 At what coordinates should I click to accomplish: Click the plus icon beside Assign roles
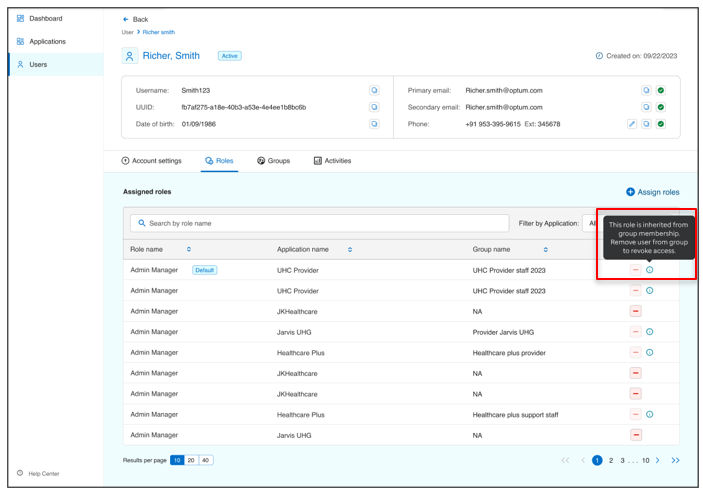click(x=630, y=192)
